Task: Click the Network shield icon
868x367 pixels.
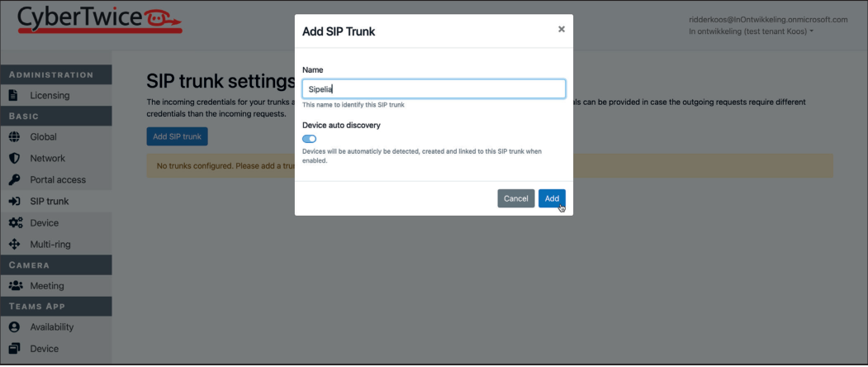Action: [x=14, y=159]
